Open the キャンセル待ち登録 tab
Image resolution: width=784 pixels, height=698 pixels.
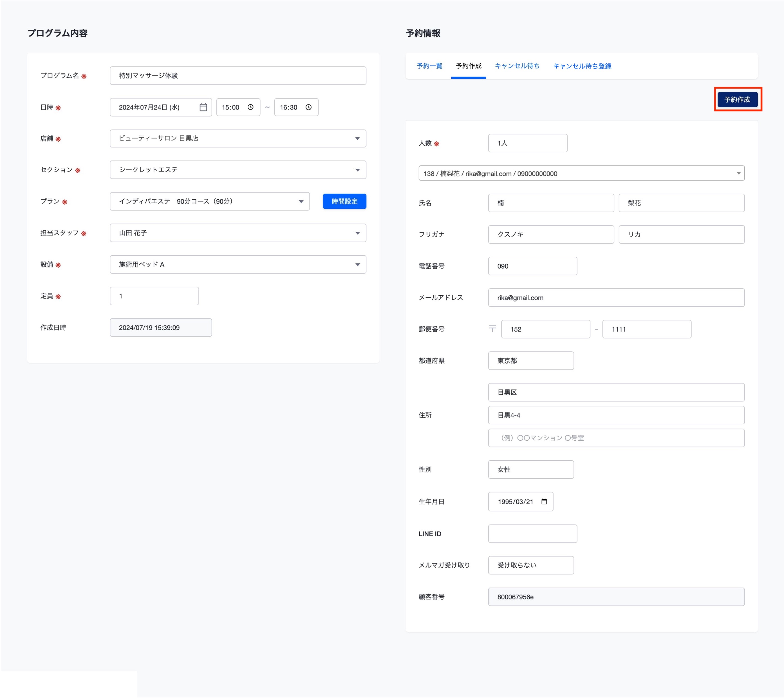[582, 66]
